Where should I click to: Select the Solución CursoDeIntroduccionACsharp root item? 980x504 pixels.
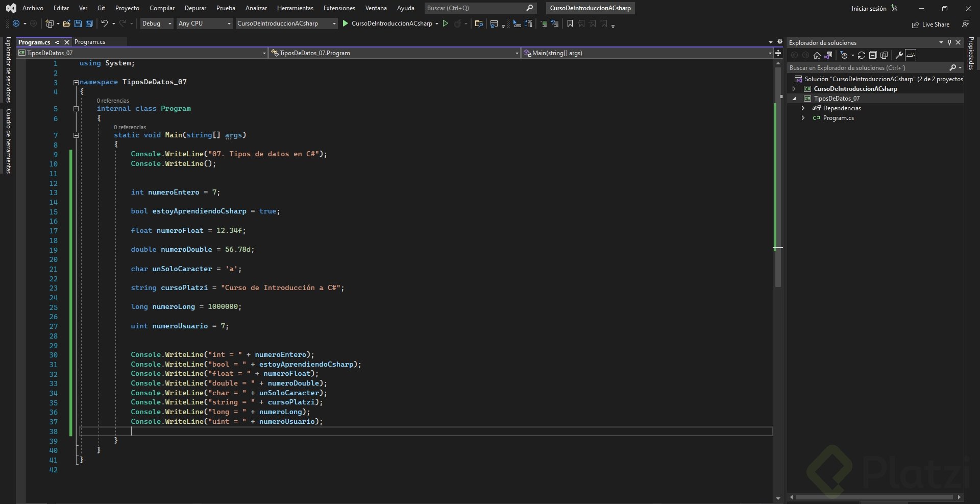[x=879, y=79]
